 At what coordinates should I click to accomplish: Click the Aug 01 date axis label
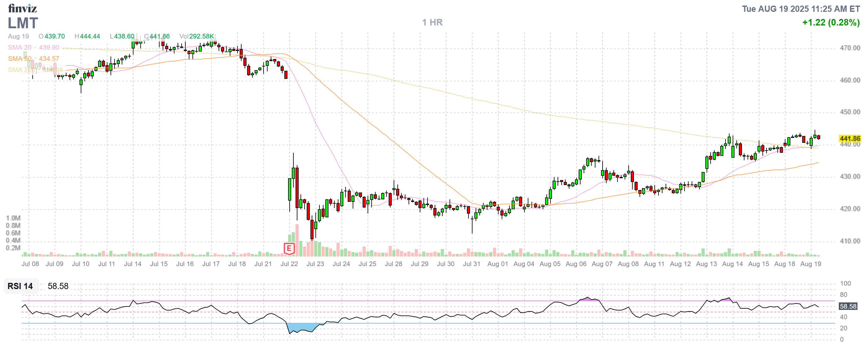coord(497,264)
